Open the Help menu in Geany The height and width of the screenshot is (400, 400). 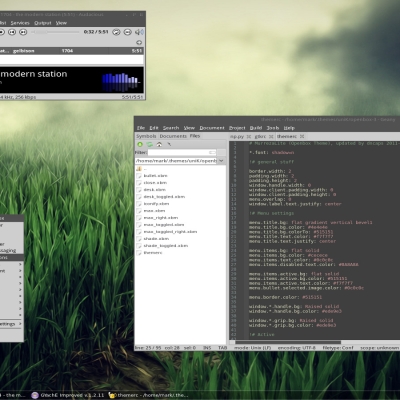289,128
